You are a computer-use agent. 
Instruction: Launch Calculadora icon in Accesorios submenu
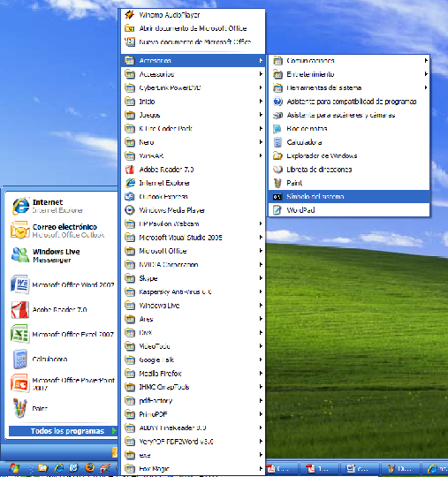(277, 142)
